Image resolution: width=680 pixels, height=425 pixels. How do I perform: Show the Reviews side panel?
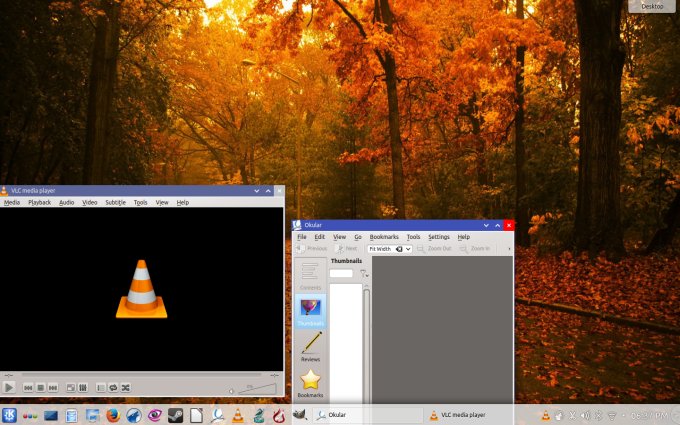tap(311, 346)
